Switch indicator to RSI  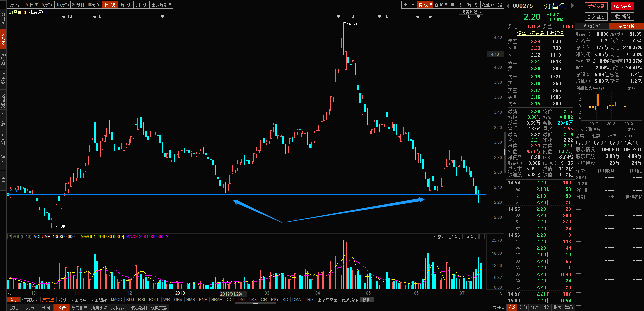(142, 300)
